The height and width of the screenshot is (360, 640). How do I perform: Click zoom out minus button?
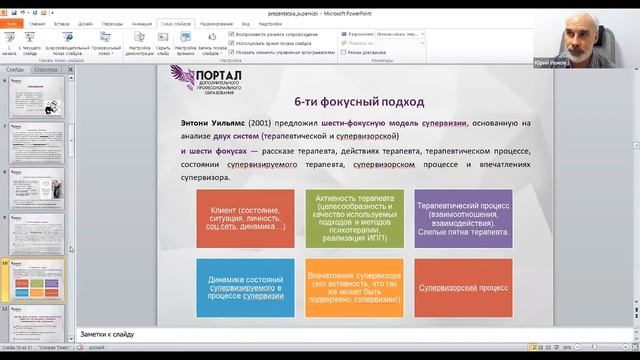578,347
